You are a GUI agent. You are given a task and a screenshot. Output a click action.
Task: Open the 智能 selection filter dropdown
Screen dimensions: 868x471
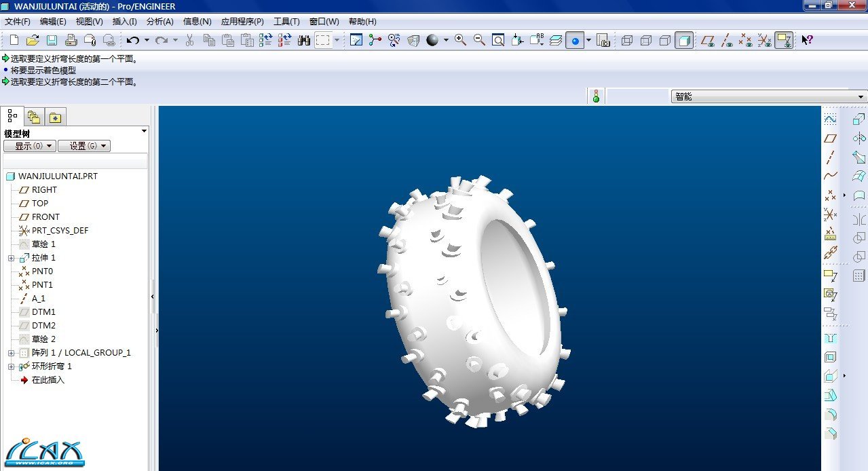coord(769,96)
